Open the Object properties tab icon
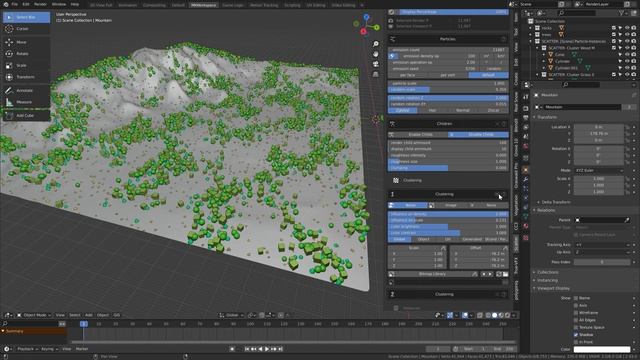Image resolution: width=640 pixels, height=360 pixels. click(526, 169)
